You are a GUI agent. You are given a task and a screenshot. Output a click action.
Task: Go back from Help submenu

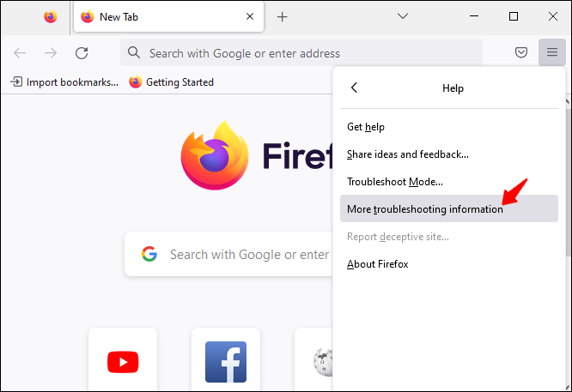click(x=354, y=87)
